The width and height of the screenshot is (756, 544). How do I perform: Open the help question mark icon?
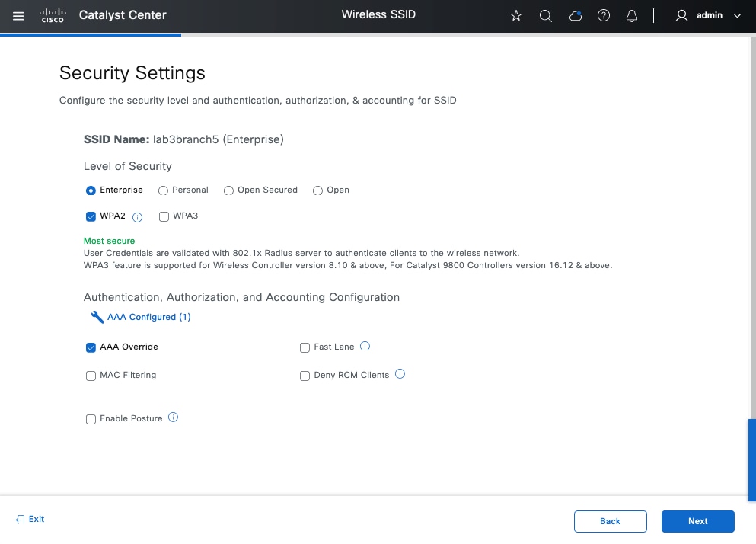(x=604, y=15)
